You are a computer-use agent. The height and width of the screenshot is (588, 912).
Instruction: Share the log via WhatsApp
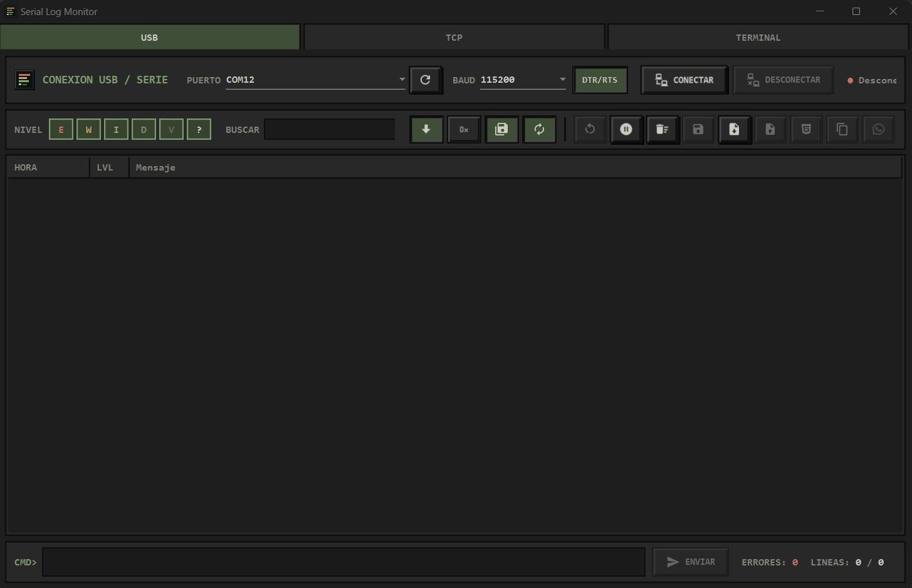pyautogui.click(x=878, y=130)
